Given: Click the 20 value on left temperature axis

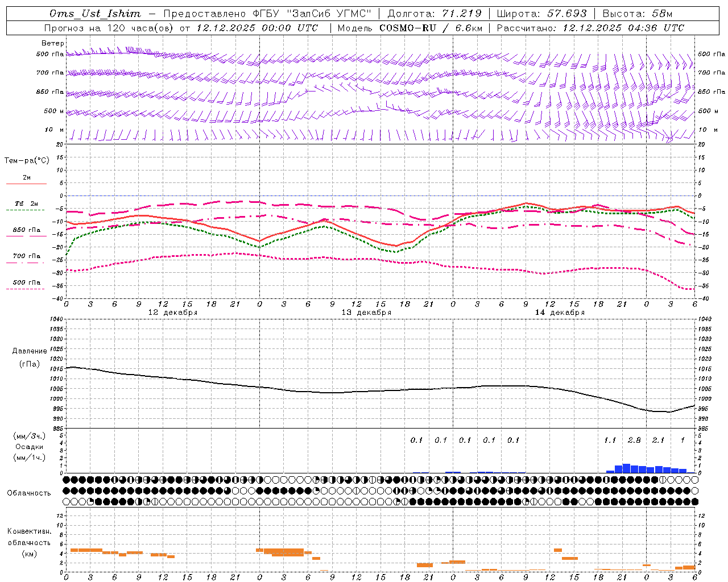Looking at the screenshot, I should [x=59, y=144].
